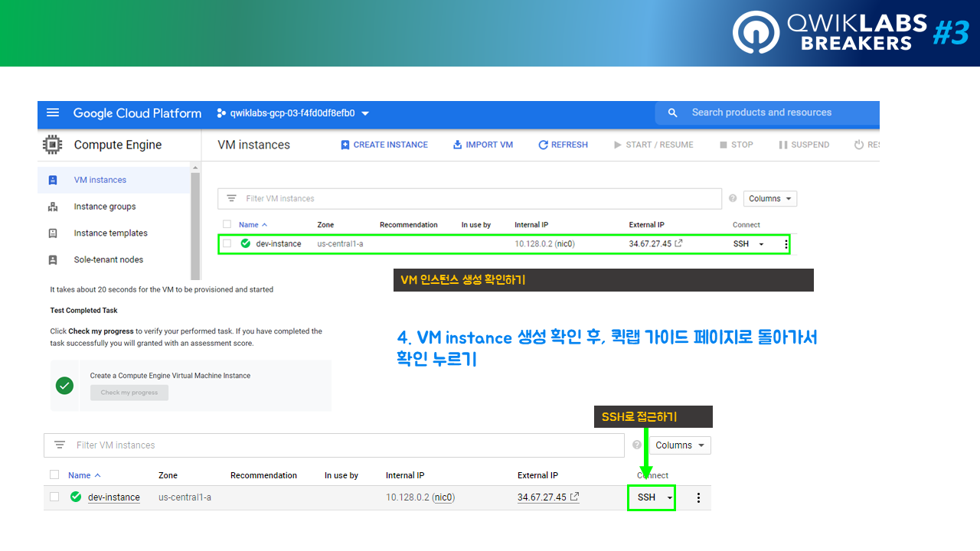Click SSH button in lower table
The image size is (980, 551).
click(646, 497)
